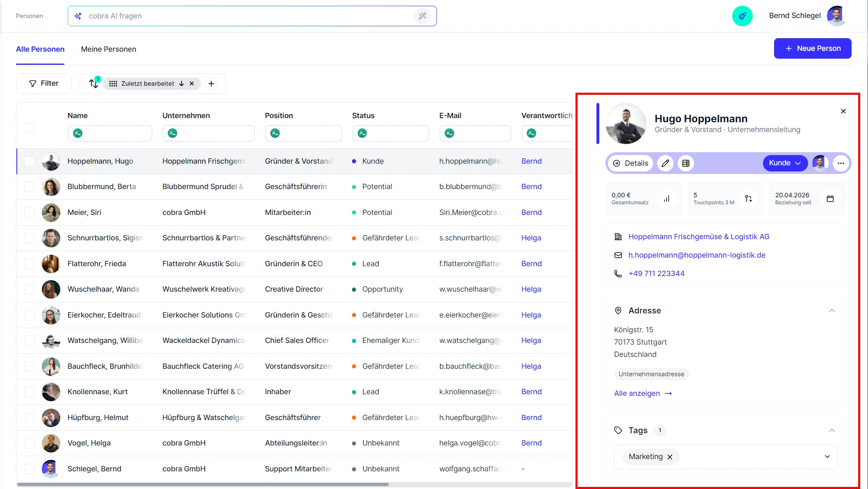Click the magic wand icon in search bar
This screenshot has height=489, width=868.
[423, 16]
